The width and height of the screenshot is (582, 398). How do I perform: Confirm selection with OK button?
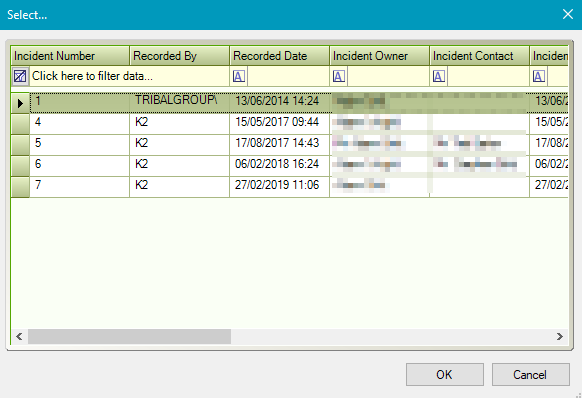pyautogui.click(x=445, y=375)
